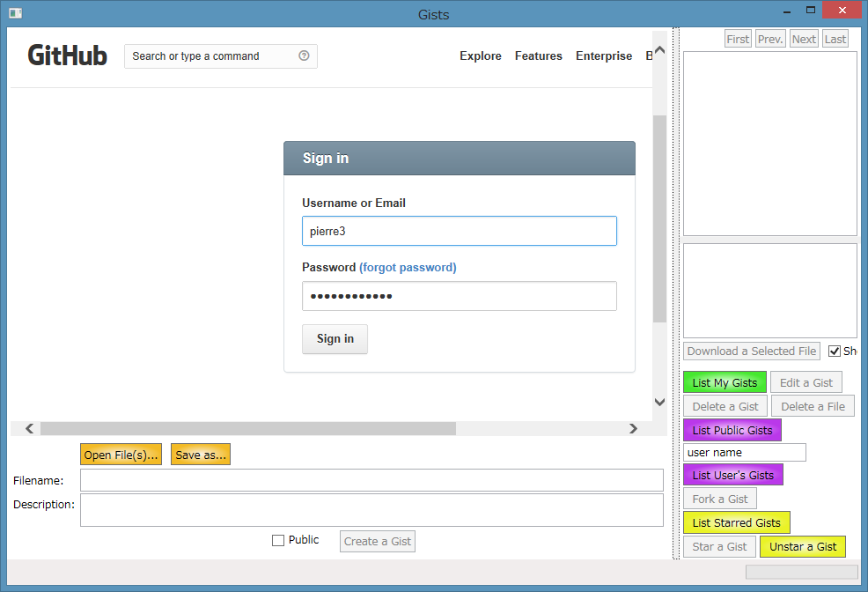The width and height of the screenshot is (868, 592).
Task: Click the Open File(s)... button
Action: [x=121, y=455]
